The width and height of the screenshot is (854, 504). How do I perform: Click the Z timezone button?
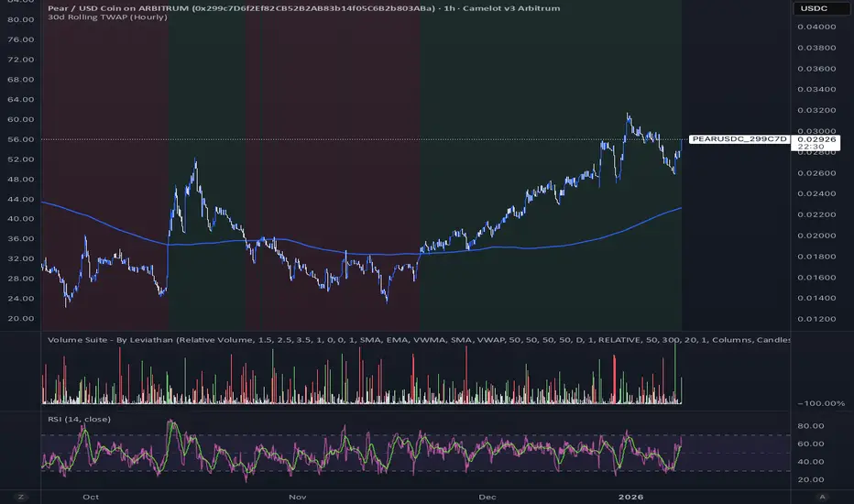(21, 497)
